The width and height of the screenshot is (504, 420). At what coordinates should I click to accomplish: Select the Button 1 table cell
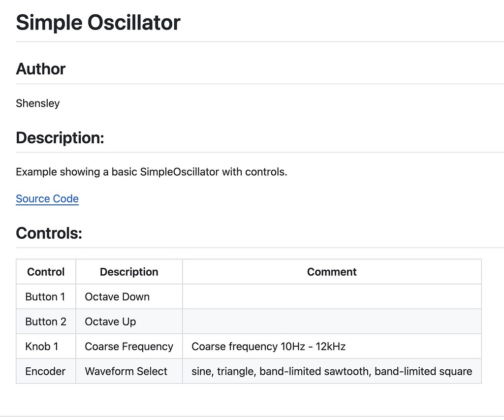(x=45, y=297)
